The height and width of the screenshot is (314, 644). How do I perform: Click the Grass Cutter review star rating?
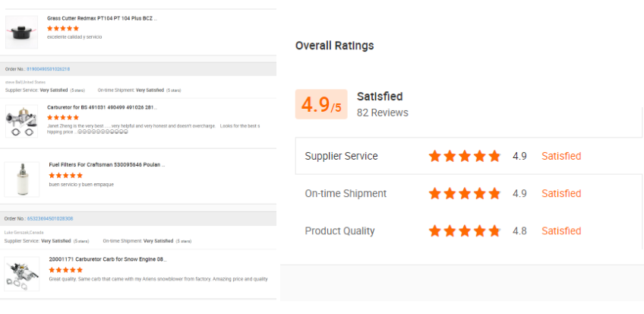pyautogui.click(x=63, y=28)
